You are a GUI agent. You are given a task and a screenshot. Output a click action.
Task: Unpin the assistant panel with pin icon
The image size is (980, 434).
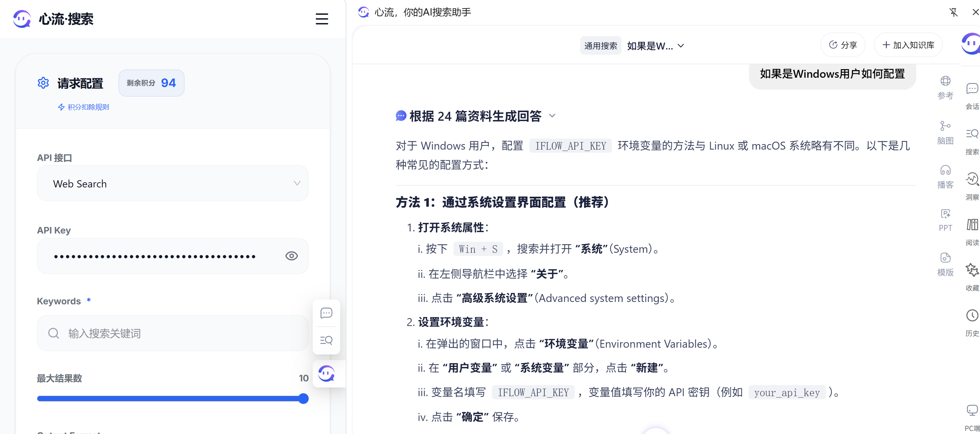tap(953, 12)
